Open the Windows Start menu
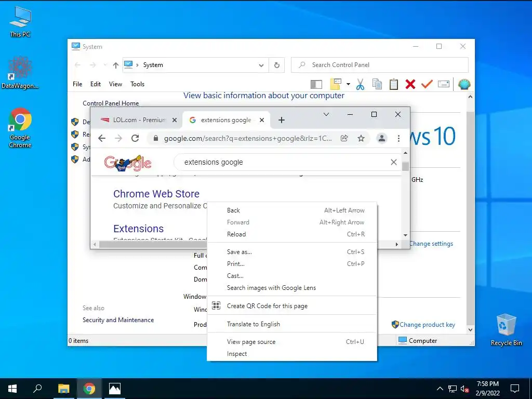Image resolution: width=532 pixels, height=399 pixels. click(x=12, y=389)
